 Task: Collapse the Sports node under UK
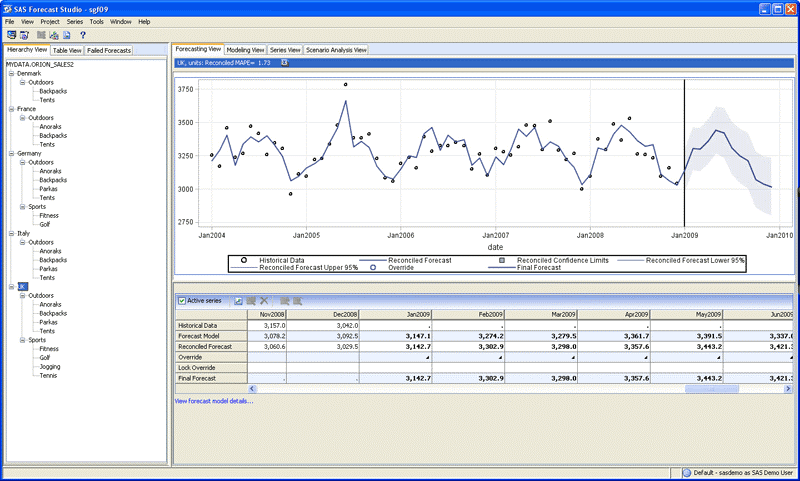tap(21, 340)
